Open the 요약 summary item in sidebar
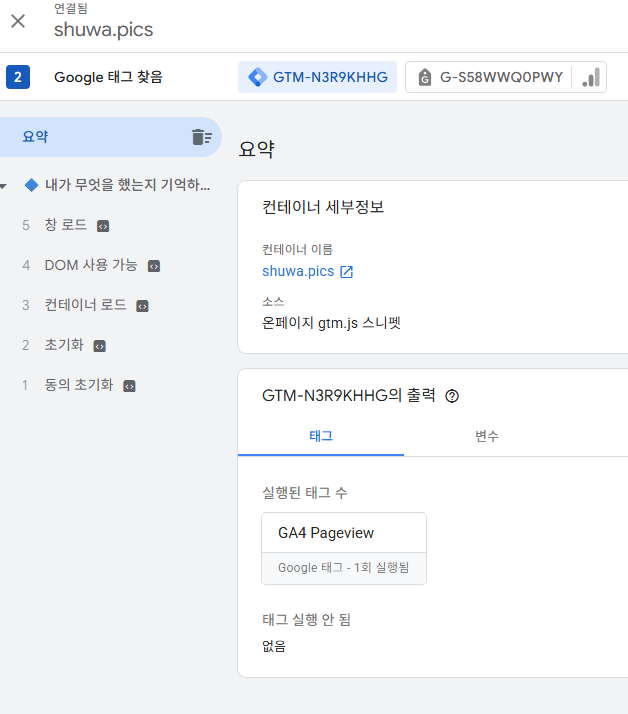 tap(111, 137)
